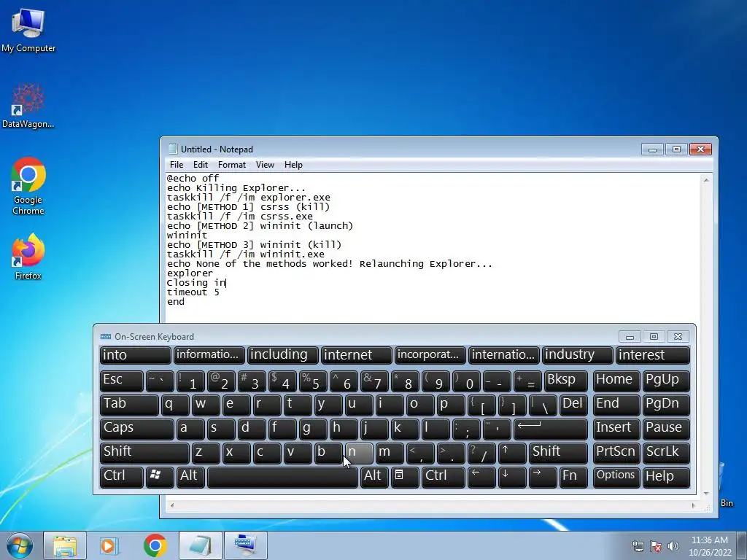The width and height of the screenshot is (747, 560).
Task: Toggle the Caps lock key
Action: coord(136,429)
